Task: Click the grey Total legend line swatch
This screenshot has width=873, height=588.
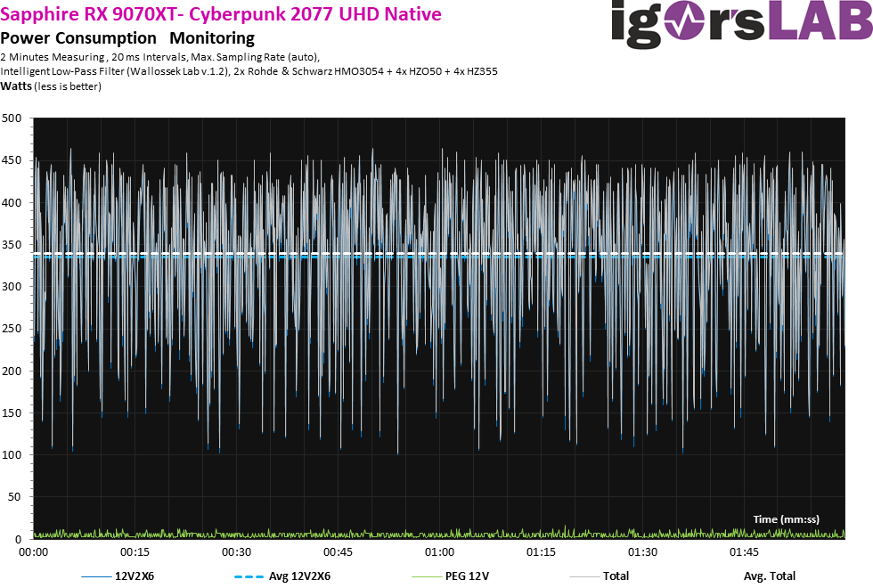Action: pos(584,577)
